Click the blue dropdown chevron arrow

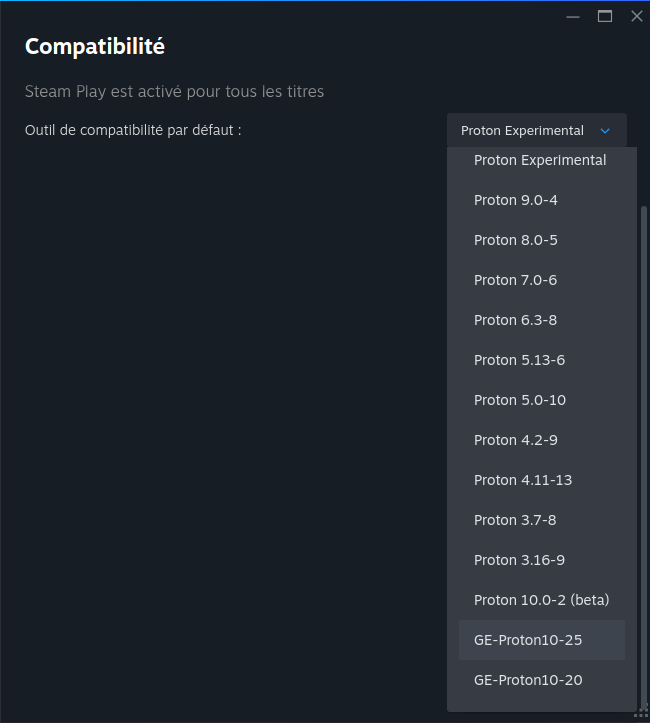click(x=605, y=131)
